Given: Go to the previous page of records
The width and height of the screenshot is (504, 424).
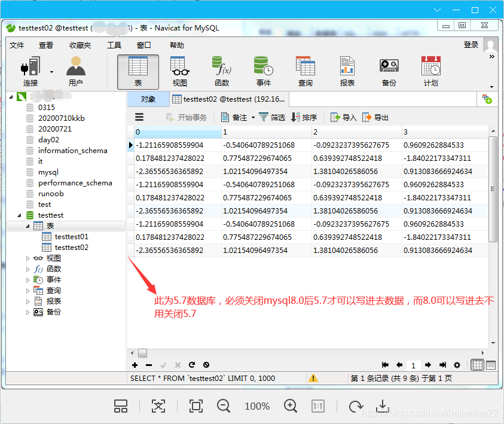Looking at the screenshot, I should point(399,365).
